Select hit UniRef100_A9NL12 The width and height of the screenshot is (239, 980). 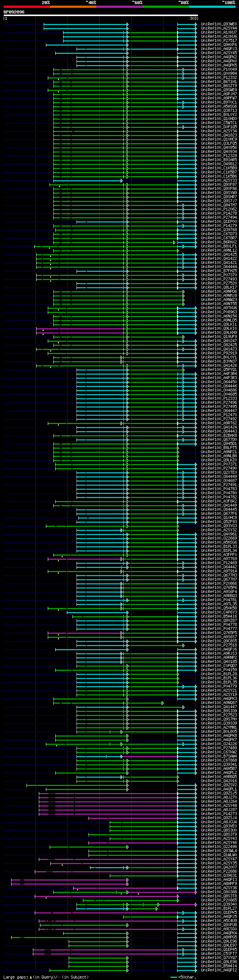pos(219,250)
